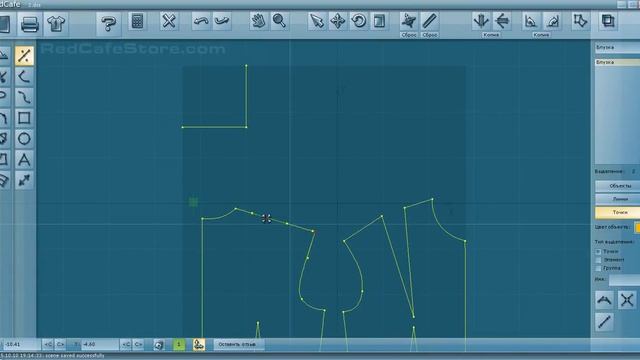Click the downward arrow Копия icon
The height and width of the screenshot is (360, 640).
481,21
